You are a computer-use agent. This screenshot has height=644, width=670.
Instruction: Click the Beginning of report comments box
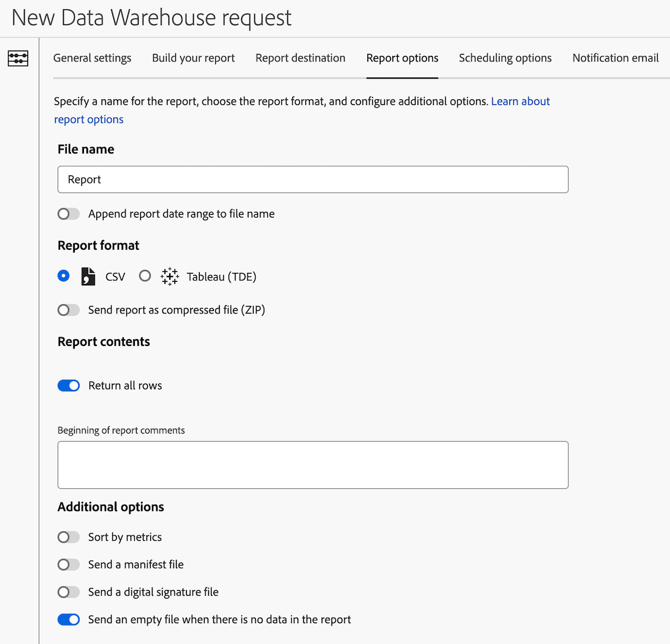click(x=313, y=464)
